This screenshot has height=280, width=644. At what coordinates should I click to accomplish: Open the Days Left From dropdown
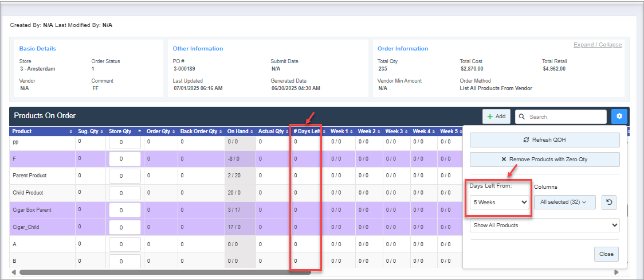click(x=500, y=202)
